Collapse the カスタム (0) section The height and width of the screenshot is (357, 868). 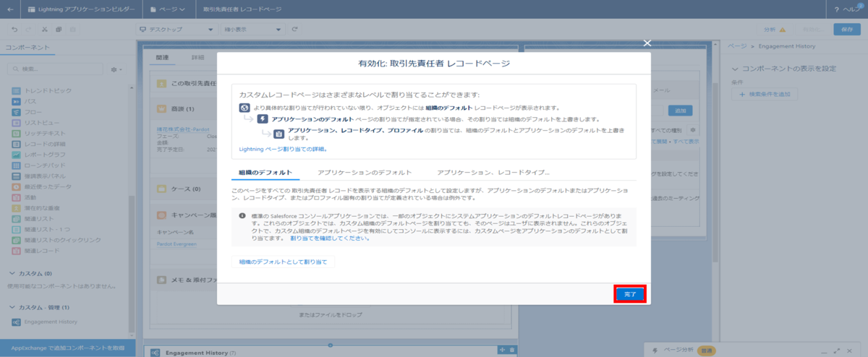pyautogui.click(x=12, y=274)
